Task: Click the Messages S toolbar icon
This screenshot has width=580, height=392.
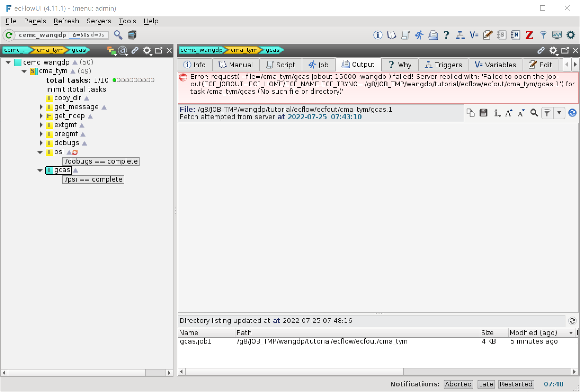Action: [x=502, y=35]
